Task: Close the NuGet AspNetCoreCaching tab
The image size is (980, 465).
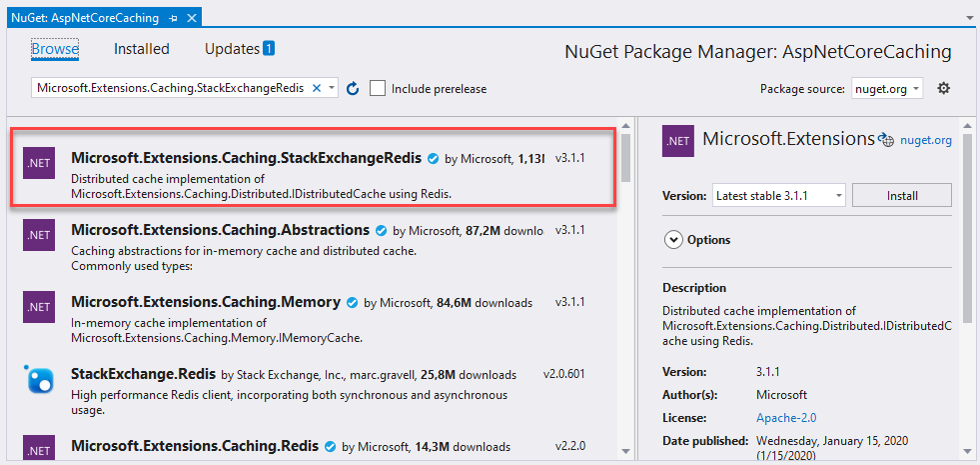Action: 192,18
